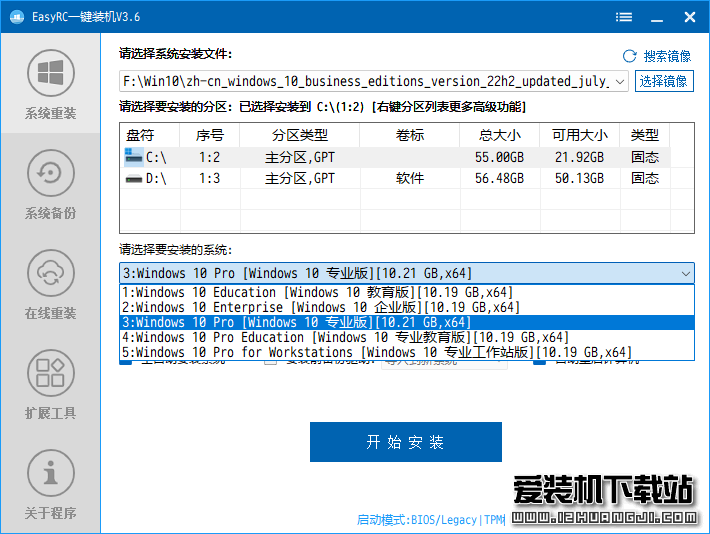Click the 21.92GB free size cell

(580, 157)
